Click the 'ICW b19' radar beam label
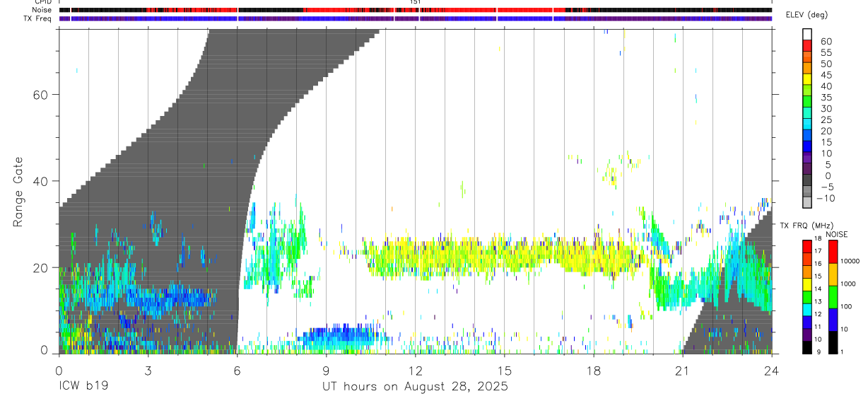 [83, 387]
